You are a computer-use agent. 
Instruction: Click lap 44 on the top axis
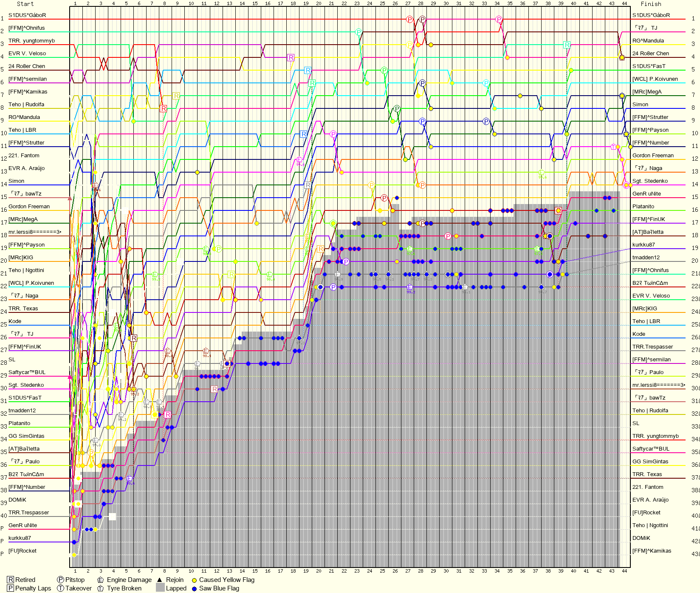coord(624,3)
